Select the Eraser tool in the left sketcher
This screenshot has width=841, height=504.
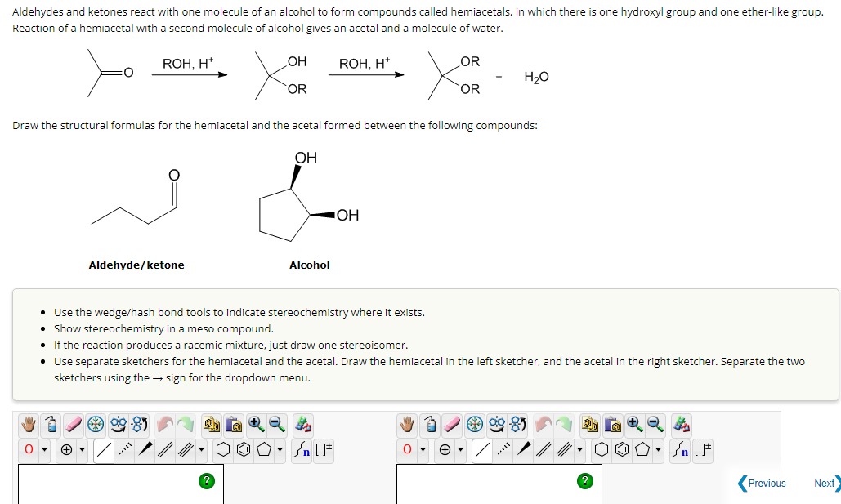(73, 425)
